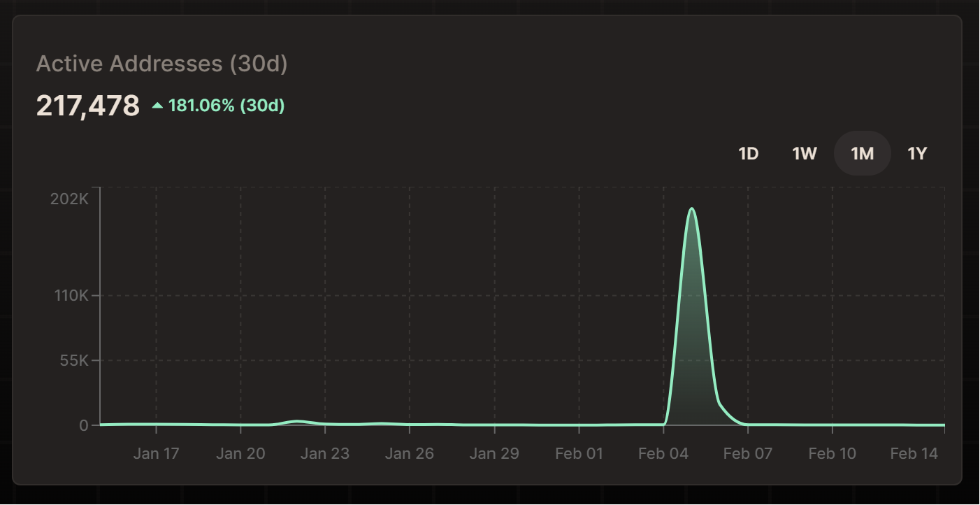Select the 1D time range
The image size is (980, 505).
(749, 153)
